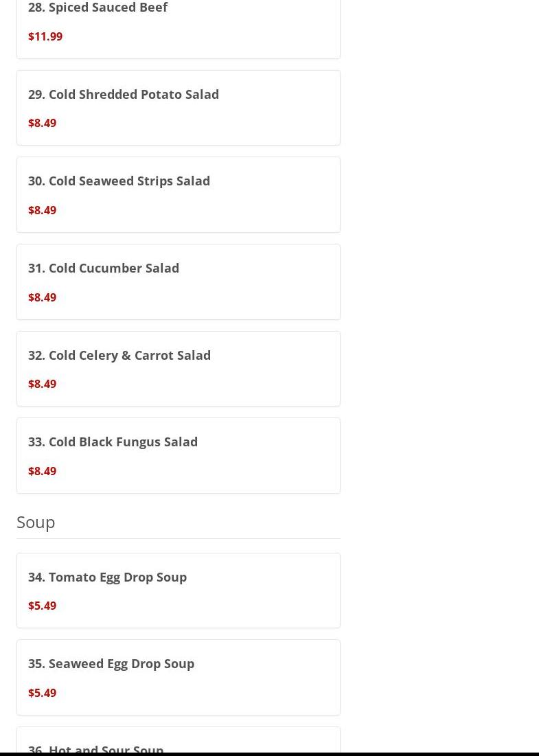
Task: Click the Seaweed Egg Drop Soup price
Action: pos(43,693)
